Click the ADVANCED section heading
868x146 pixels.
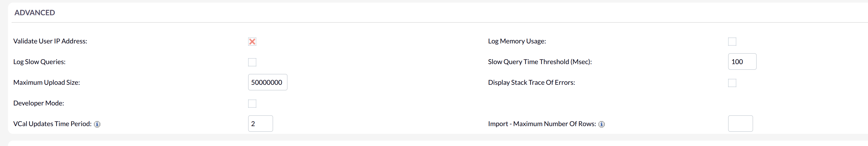point(35,13)
